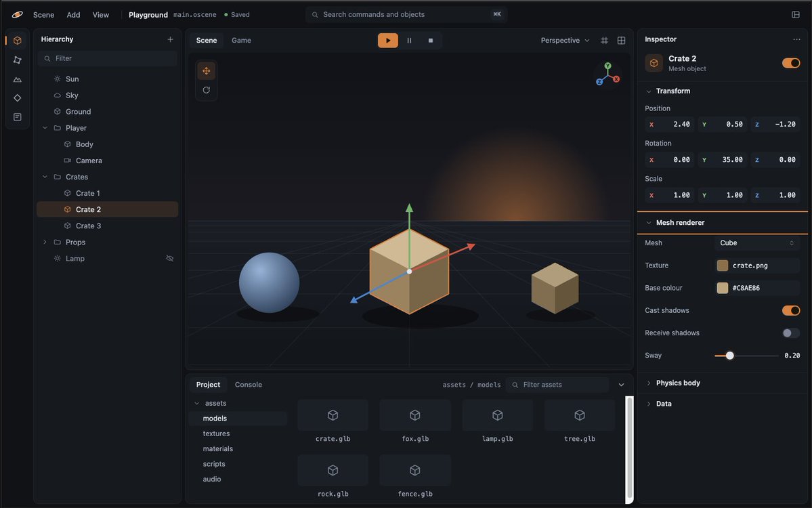
Task: Select rock.glb model asset
Action: click(x=333, y=477)
